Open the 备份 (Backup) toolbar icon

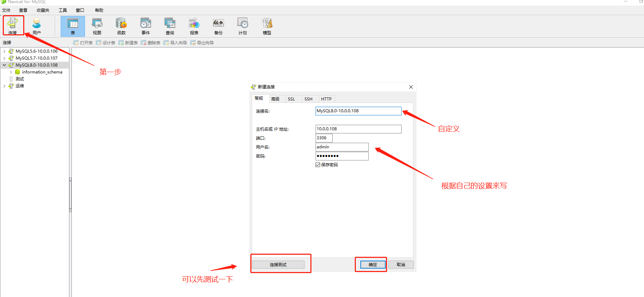pyautogui.click(x=218, y=26)
